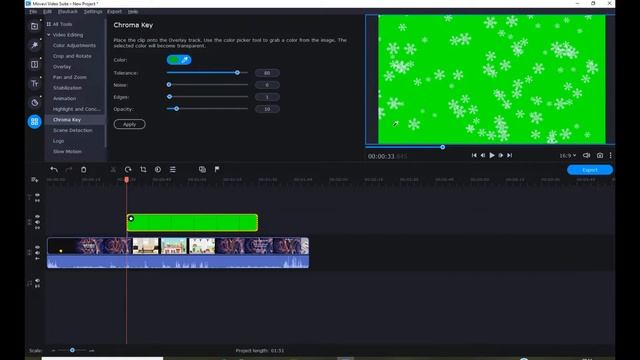Open the 16:9 aspect ratio dropdown

[x=568, y=156]
